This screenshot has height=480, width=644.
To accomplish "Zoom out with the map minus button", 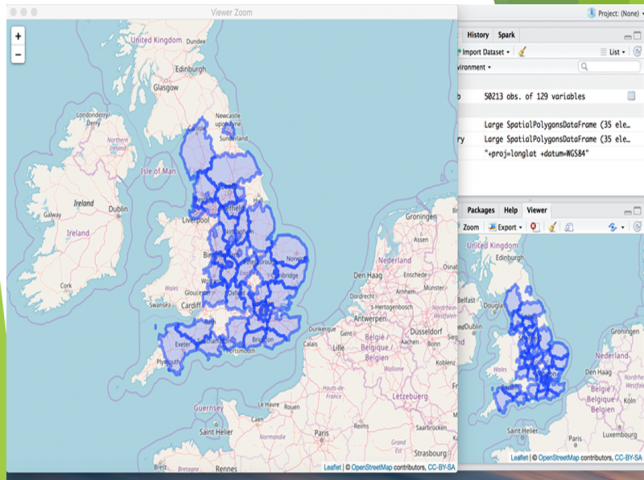I will 18,55.
